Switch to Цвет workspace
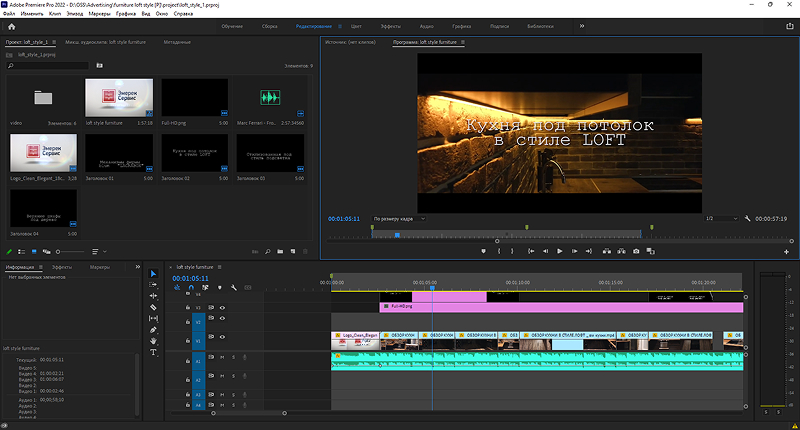The width and height of the screenshot is (800, 430). (356, 26)
